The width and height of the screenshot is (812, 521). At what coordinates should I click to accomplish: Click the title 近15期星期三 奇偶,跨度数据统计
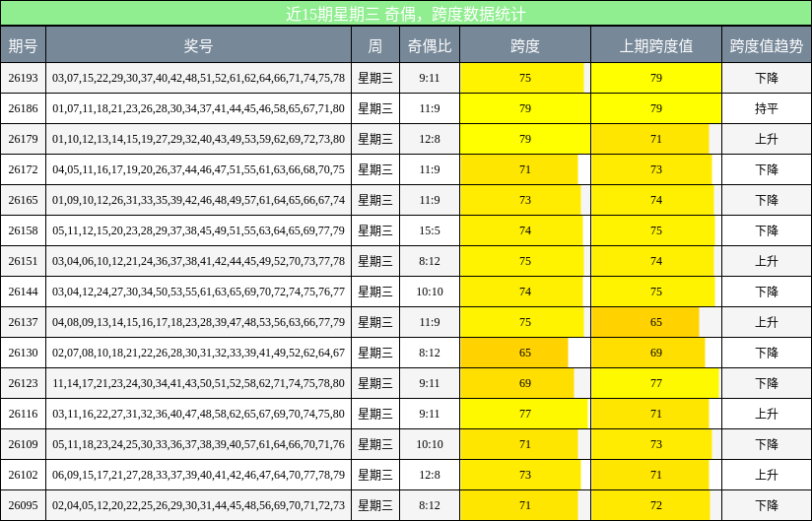pyautogui.click(x=406, y=14)
